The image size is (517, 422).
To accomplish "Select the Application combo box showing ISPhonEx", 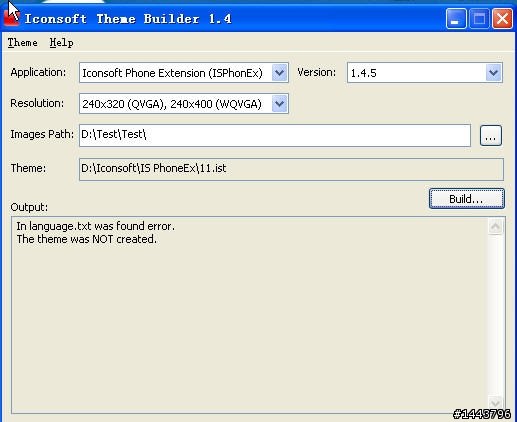I will point(184,72).
